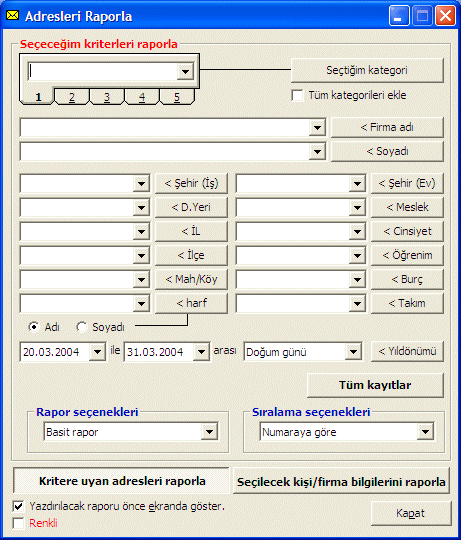Enable Tüm kategorileri ekle checkbox
Image resolution: width=461 pixels, height=540 pixels.
tap(297, 95)
